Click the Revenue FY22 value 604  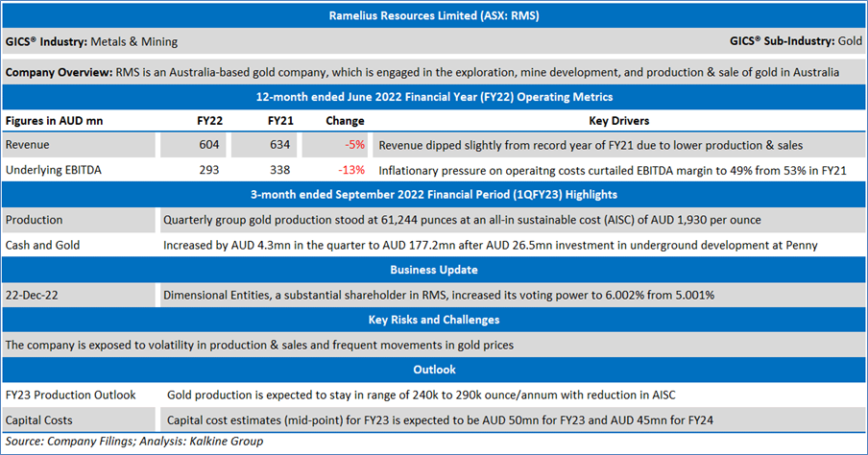(x=209, y=145)
